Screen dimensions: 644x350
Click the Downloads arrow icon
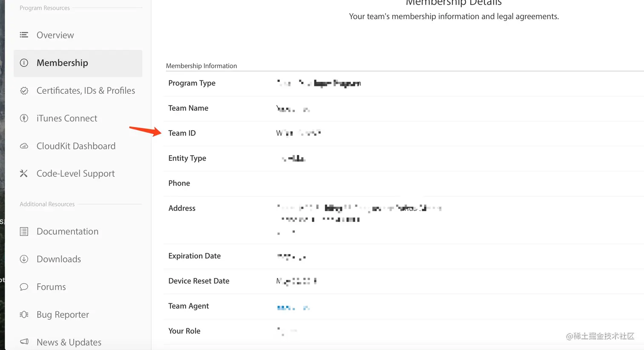(x=25, y=259)
